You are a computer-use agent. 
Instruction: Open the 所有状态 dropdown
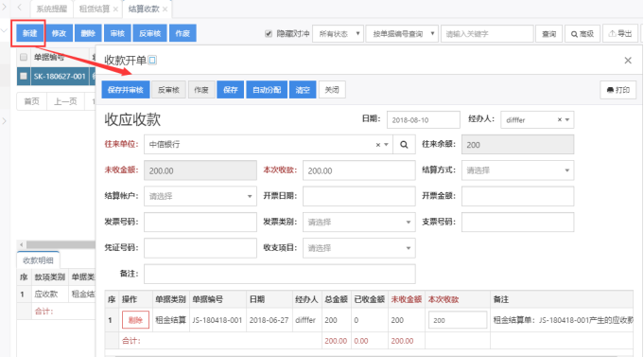pos(338,34)
